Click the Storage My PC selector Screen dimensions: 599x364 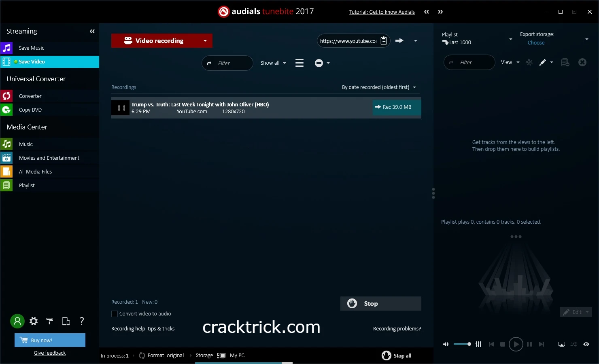tap(220, 356)
